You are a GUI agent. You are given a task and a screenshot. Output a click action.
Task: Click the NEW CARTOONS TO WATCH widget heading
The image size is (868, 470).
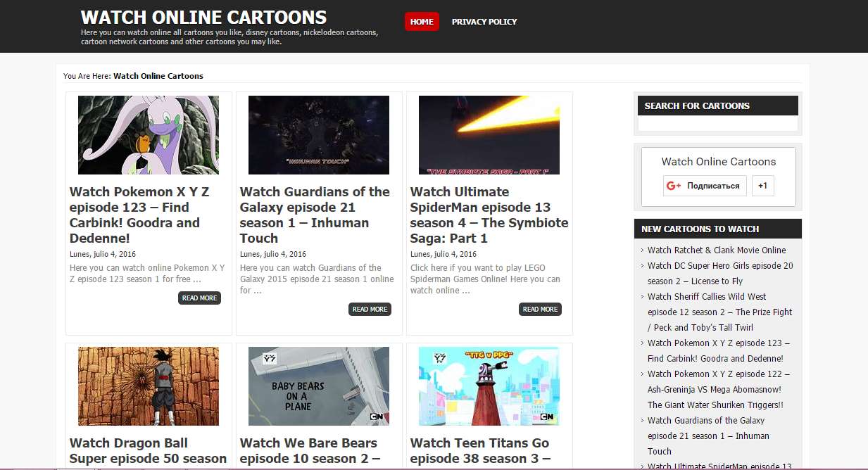(700, 229)
